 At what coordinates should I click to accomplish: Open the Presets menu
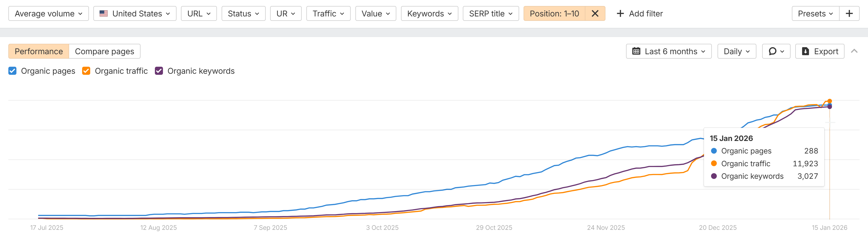pyautogui.click(x=815, y=14)
